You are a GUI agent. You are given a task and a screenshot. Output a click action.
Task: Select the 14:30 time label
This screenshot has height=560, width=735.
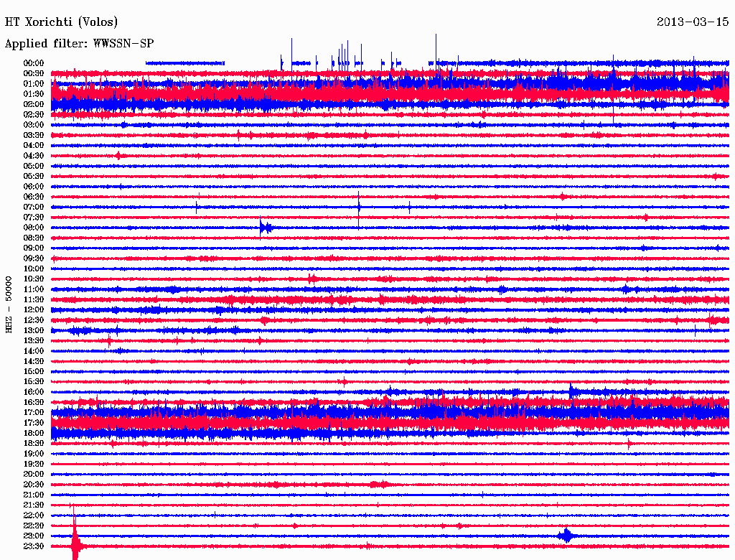[34, 361]
